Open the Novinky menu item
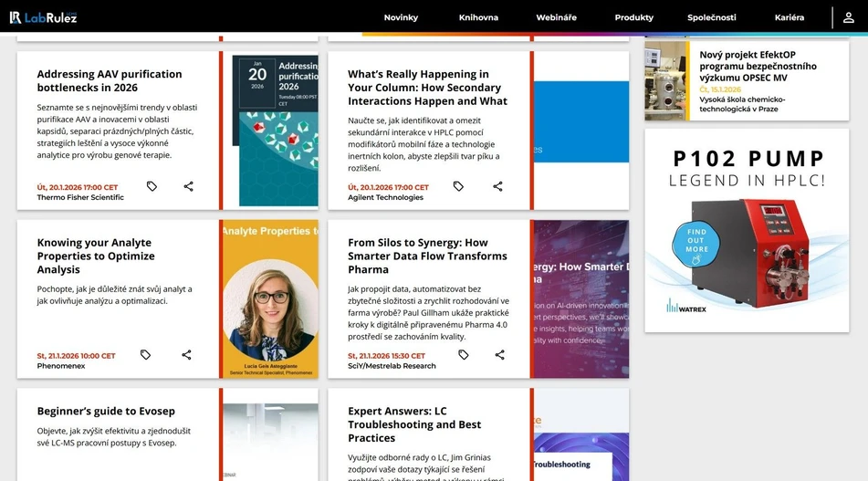The height and width of the screenshot is (481, 868). pos(401,17)
